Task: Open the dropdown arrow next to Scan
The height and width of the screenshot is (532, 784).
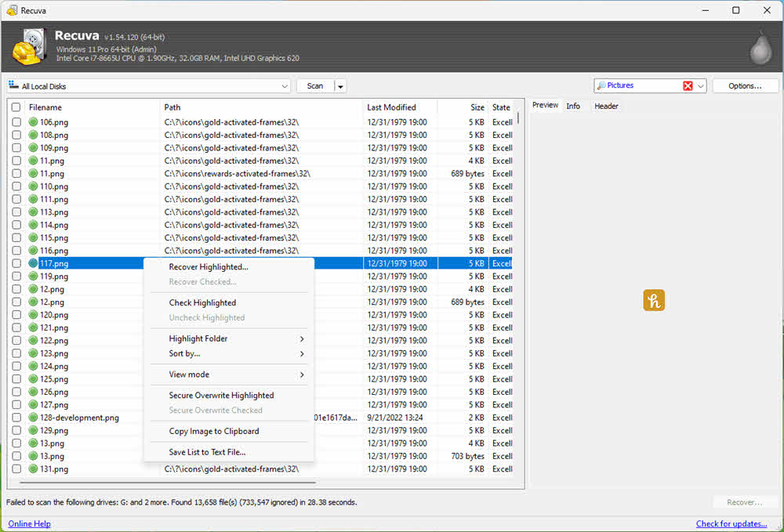Action: (x=339, y=85)
